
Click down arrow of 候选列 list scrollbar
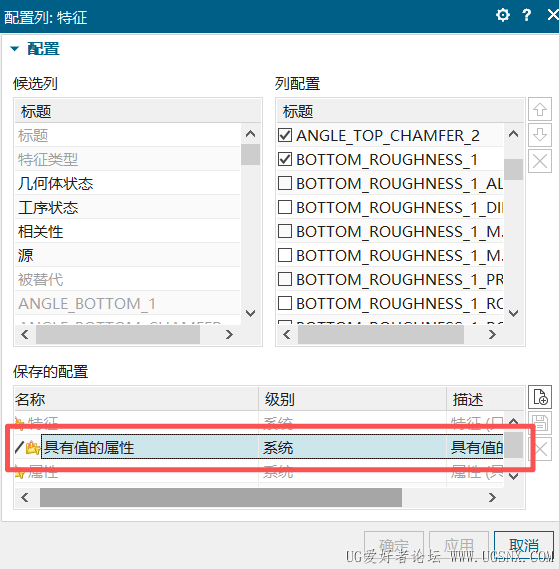coord(250,313)
